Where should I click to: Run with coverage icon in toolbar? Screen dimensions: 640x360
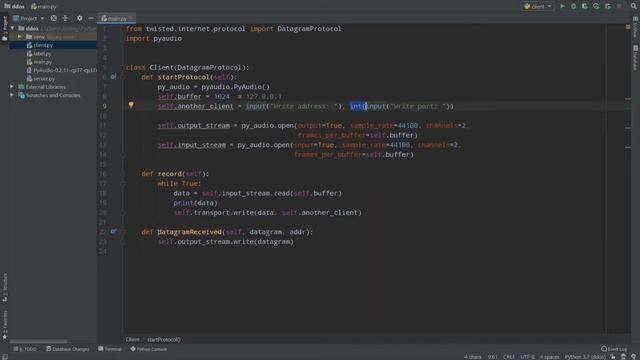pyautogui.click(x=584, y=6)
